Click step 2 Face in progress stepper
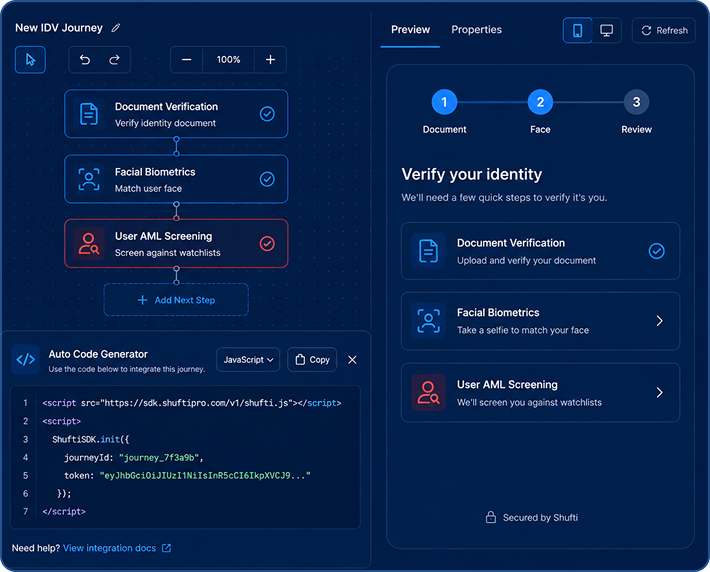710x572 pixels. pos(540,102)
